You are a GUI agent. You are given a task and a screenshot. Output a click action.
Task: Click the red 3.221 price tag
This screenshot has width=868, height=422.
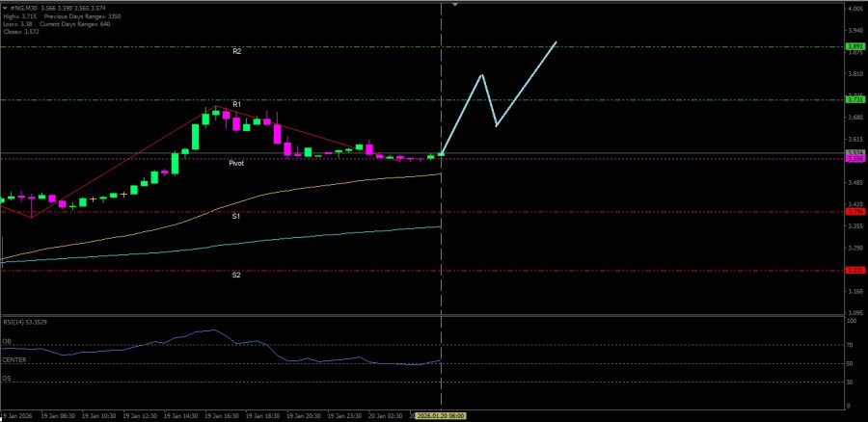point(855,270)
